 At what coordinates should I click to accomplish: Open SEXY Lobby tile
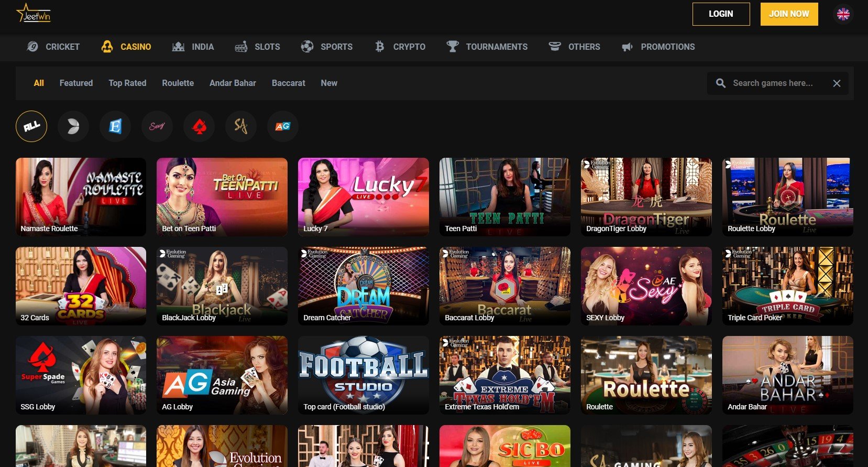point(646,286)
